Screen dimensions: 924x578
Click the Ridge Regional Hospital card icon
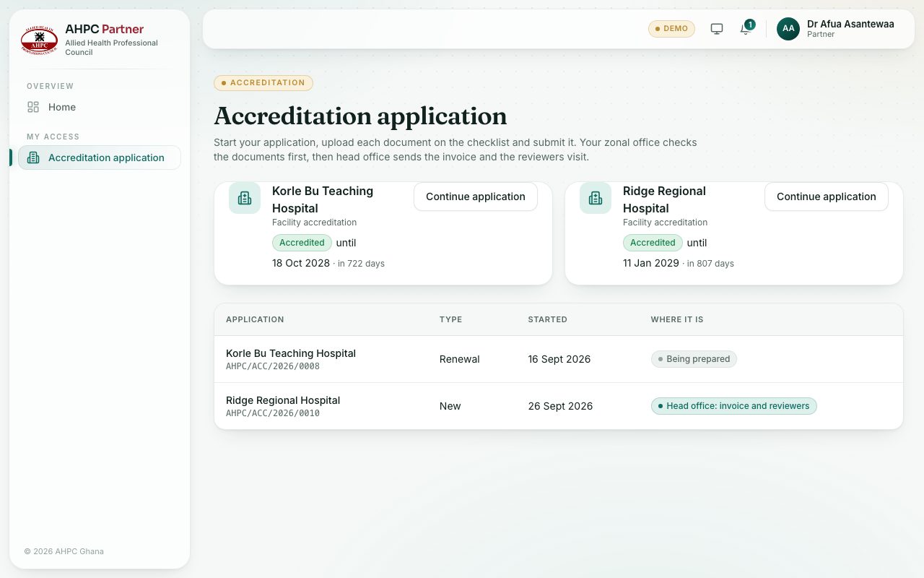[x=596, y=198]
